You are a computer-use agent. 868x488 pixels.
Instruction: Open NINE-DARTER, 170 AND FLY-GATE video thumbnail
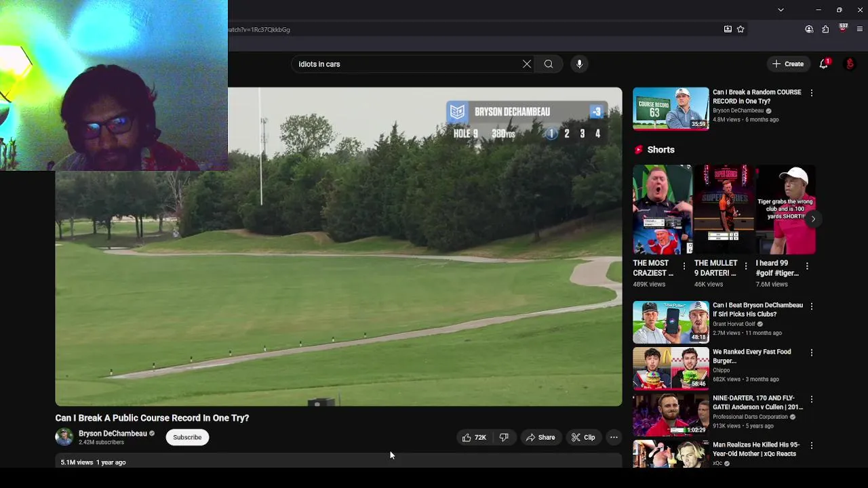671,415
